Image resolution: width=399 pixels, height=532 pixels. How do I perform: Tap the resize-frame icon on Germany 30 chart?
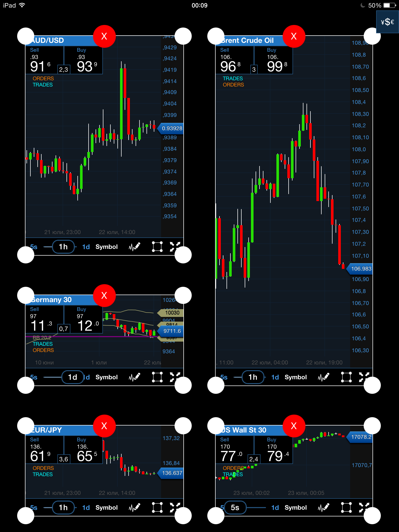click(x=157, y=377)
